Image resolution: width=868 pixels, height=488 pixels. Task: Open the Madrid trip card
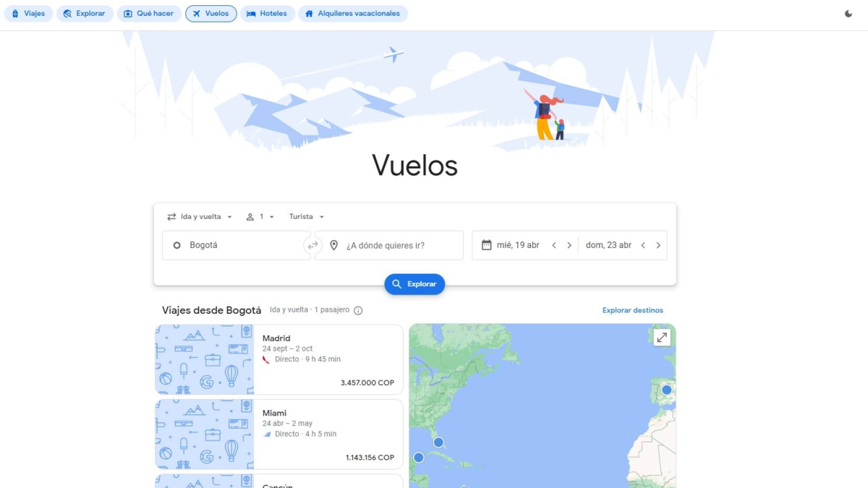(x=278, y=359)
